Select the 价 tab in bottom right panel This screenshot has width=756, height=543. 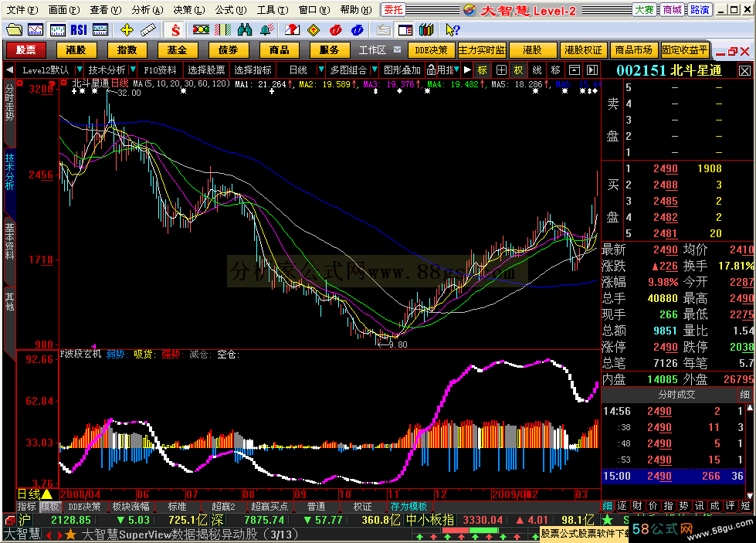click(653, 506)
